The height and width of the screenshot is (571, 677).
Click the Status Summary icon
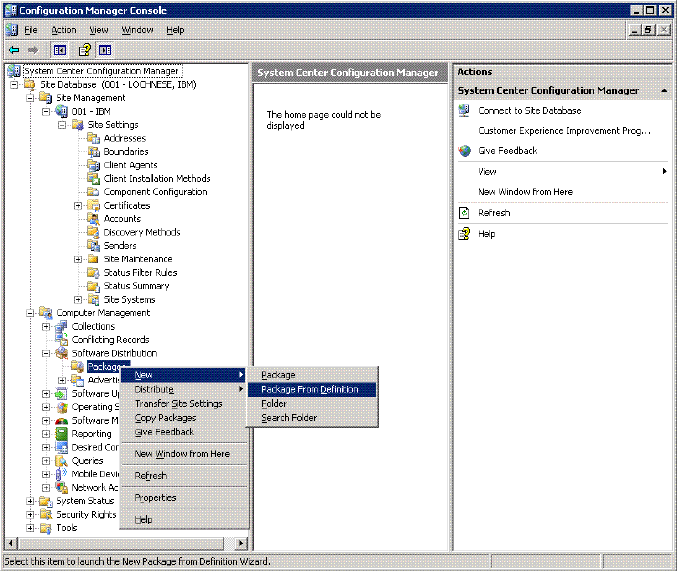(93, 286)
